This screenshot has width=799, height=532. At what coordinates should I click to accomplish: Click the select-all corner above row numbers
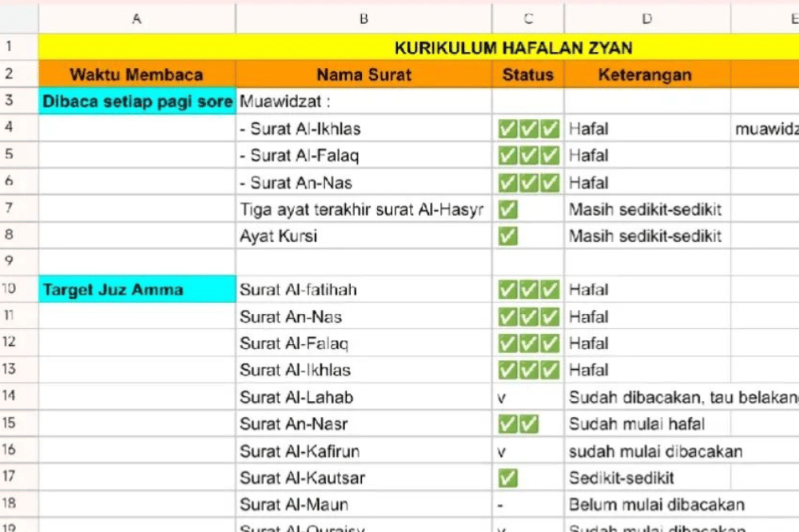tap(18, 18)
